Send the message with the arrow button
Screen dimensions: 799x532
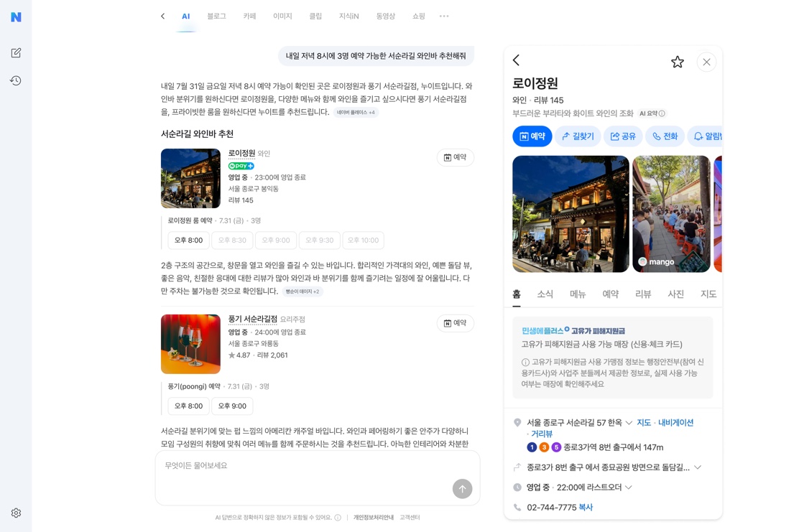point(462,489)
